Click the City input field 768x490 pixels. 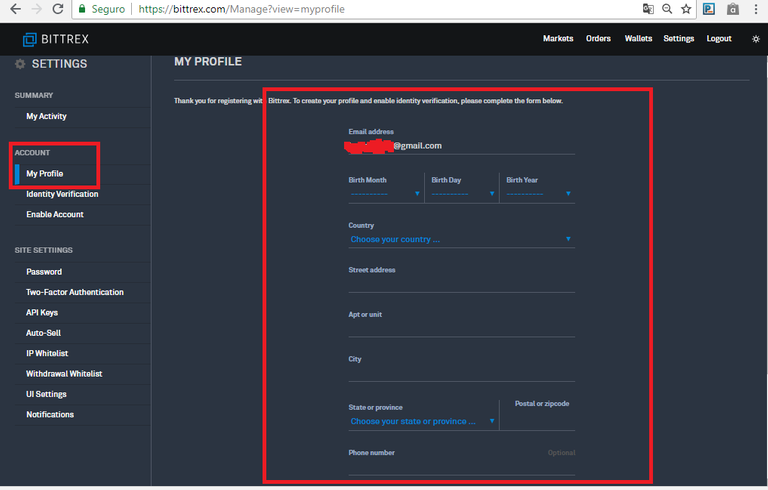[x=461, y=373]
